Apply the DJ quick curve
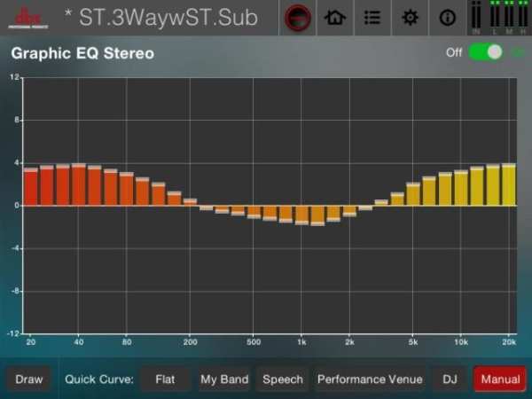532x399 pixels. point(450,379)
